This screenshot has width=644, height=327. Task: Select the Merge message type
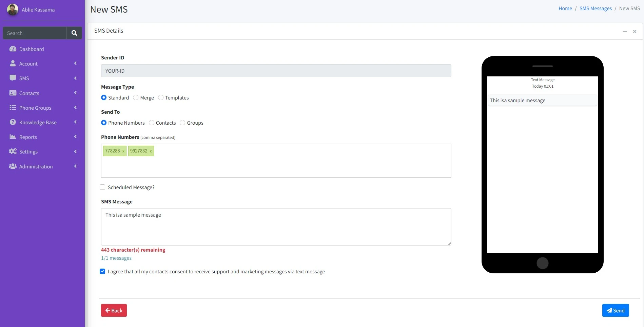click(x=136, y=97)
